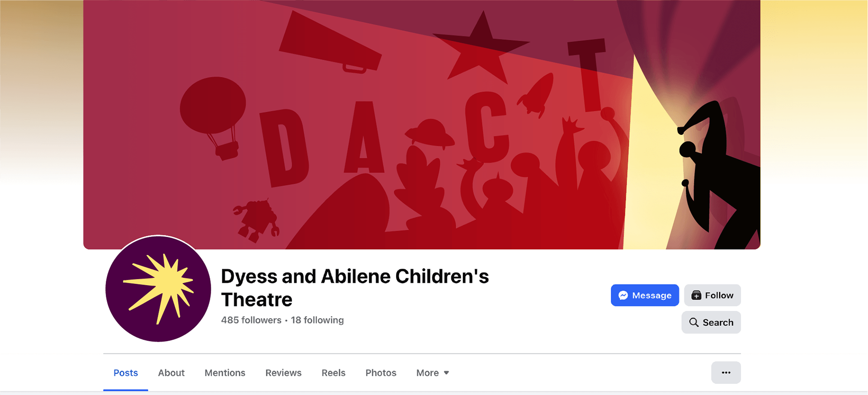Open the yellow starburst profile picture
The width and height of the screenshot is (868, 395).
(158, 289)
